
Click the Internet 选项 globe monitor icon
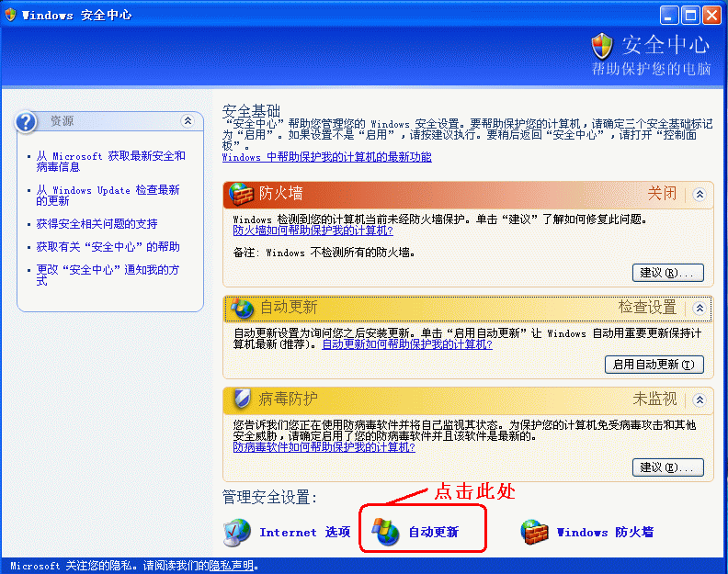[x=237, y=533]
